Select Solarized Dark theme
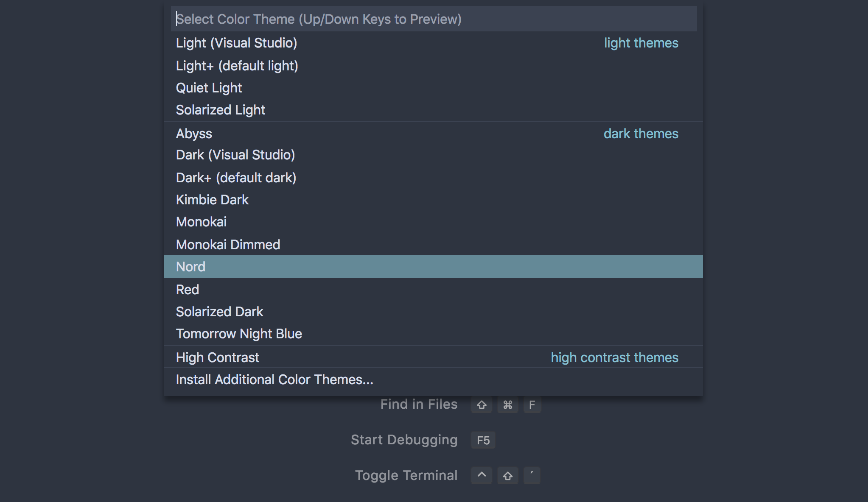868x502 pixels. (x=433, y=312)
